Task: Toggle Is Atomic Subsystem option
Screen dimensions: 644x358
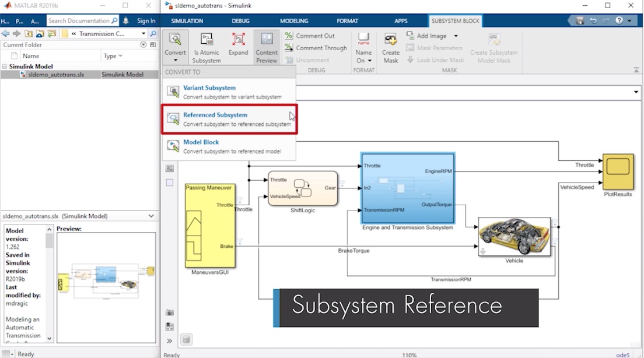Action: 206,48
